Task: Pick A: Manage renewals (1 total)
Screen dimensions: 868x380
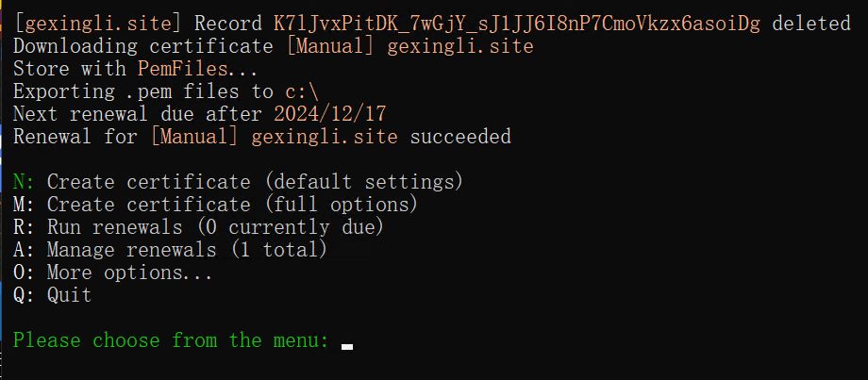Action: pyautogui.click(x=170, y=250)
